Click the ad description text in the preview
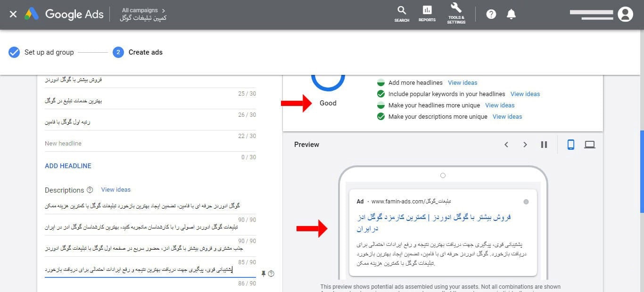This screenshot has width=644, height=292. 441,254
